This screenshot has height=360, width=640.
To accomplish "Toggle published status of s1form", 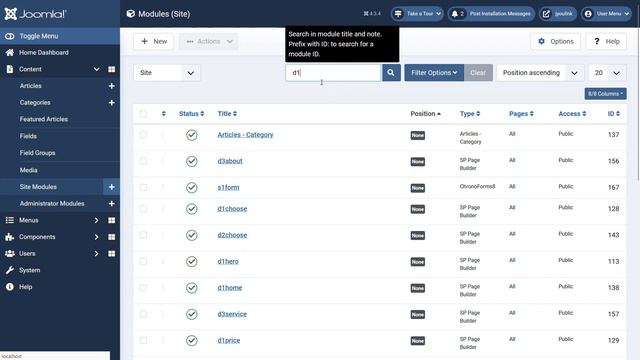I will pos(191,188).
